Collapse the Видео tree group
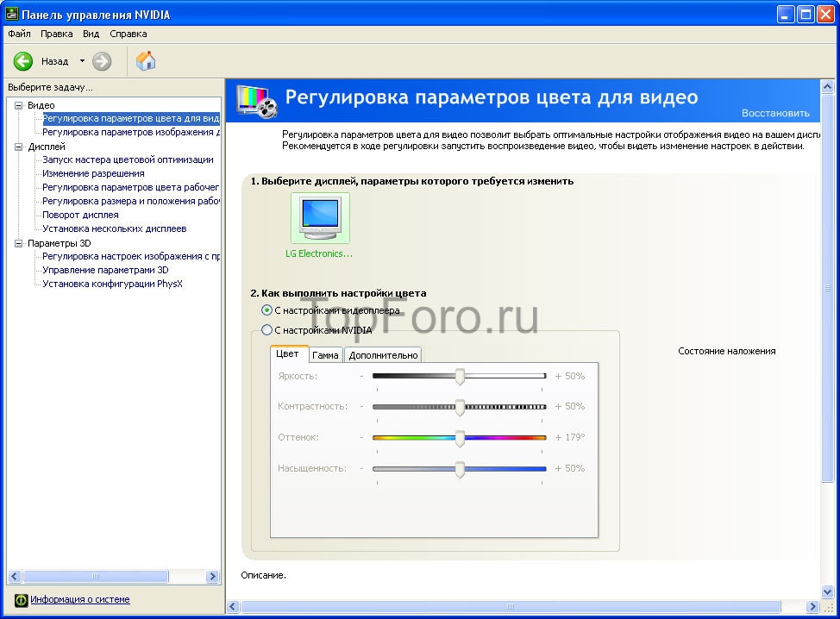This screenshot has width=840, height=619. coord(19,105)
